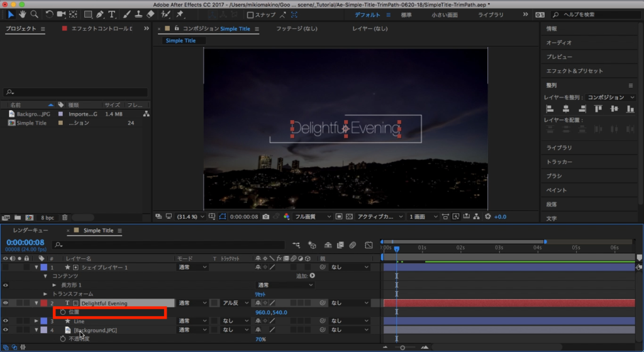644x352 pixels.
Task: Toggle visibility of Background.JPG layer
Action: (6, 330)
